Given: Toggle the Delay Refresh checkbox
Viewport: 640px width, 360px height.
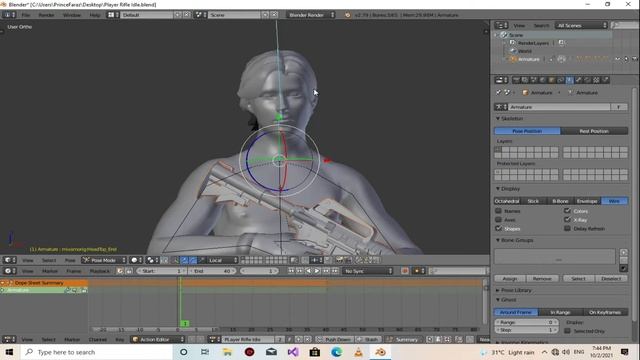Looking at the screenshot, I should (567, 228).
